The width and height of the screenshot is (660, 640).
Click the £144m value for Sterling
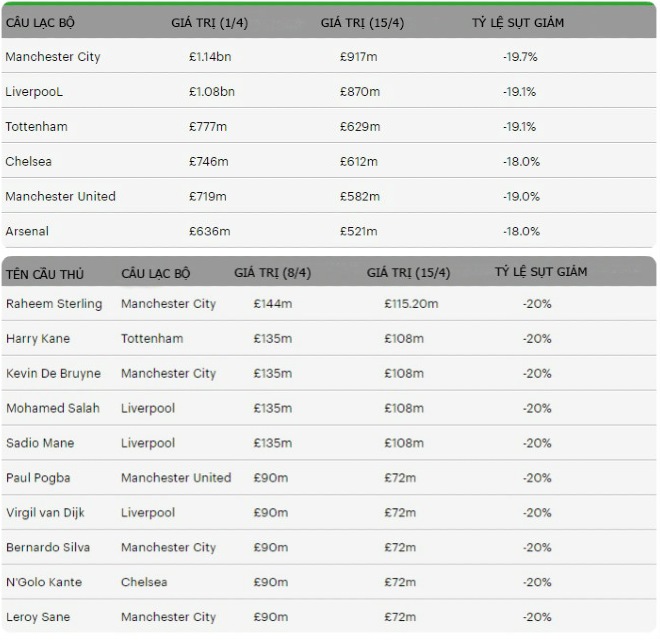point(272,304)
